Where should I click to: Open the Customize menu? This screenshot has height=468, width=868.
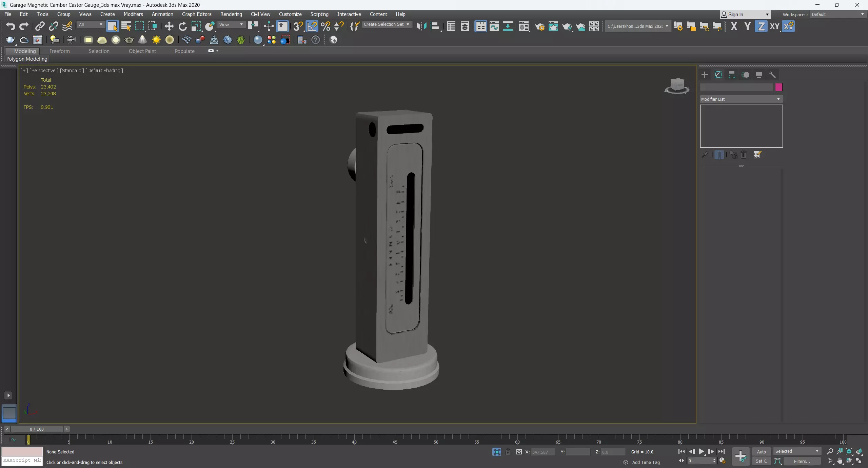[290, 14]
